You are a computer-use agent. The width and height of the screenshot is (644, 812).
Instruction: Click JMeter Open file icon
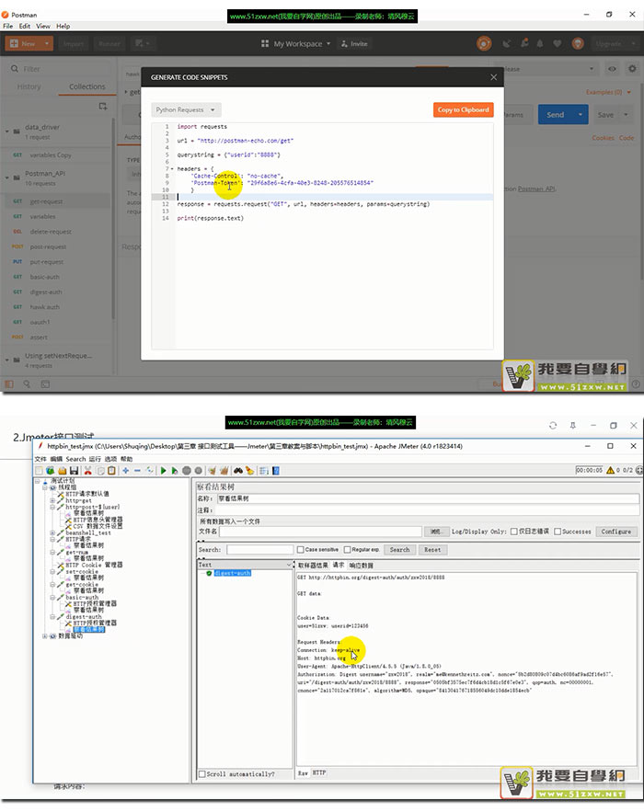click(63, 470)
